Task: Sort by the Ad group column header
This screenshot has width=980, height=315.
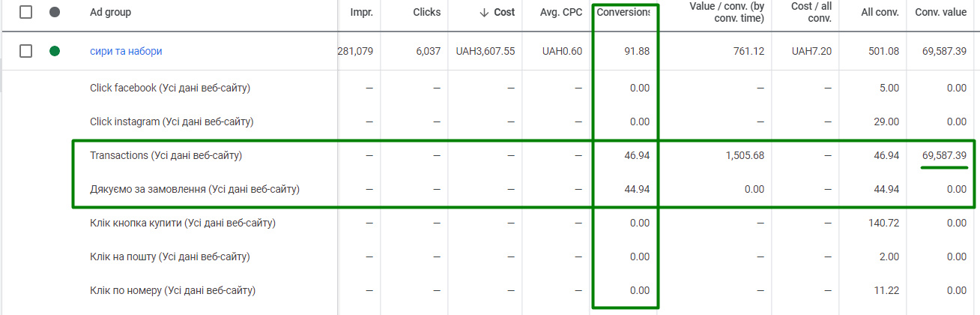Action: click(110, 13)
